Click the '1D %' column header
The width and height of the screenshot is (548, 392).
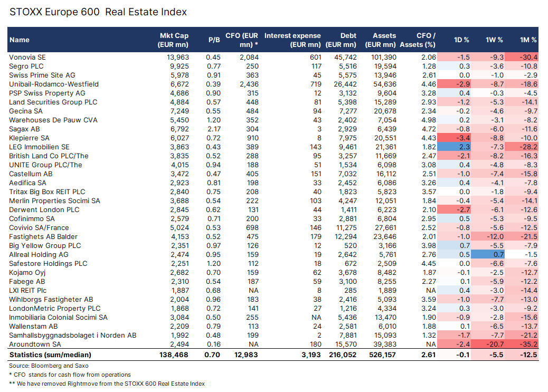(461, 40)
